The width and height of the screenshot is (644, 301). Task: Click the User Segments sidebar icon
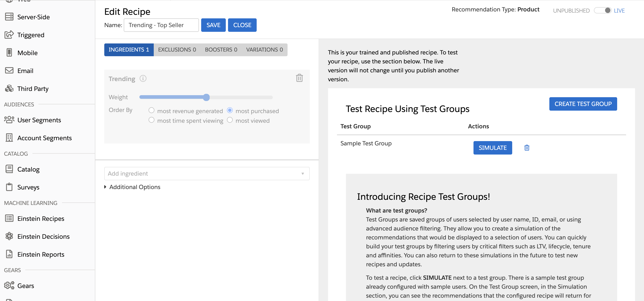coord(9,119)
